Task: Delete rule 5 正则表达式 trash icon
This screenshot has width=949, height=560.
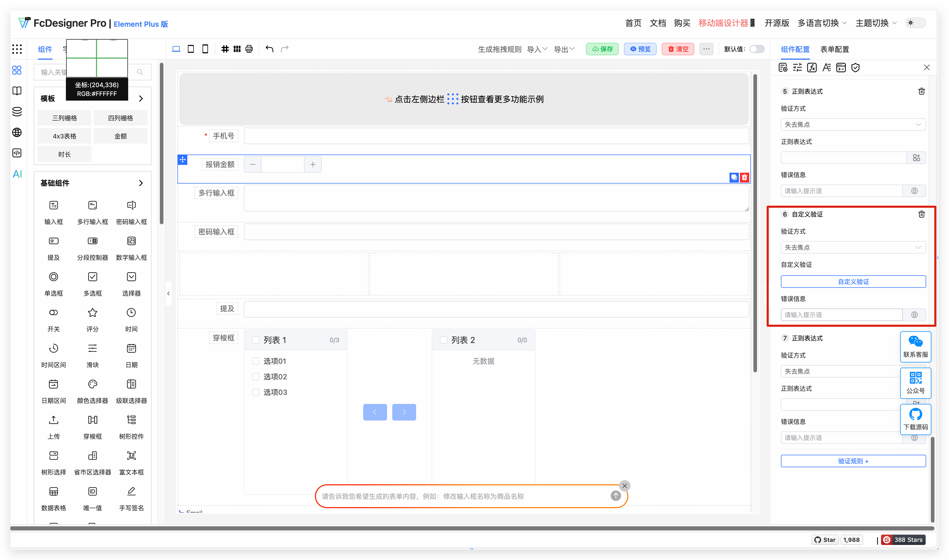Action: [x=922, y=91]
